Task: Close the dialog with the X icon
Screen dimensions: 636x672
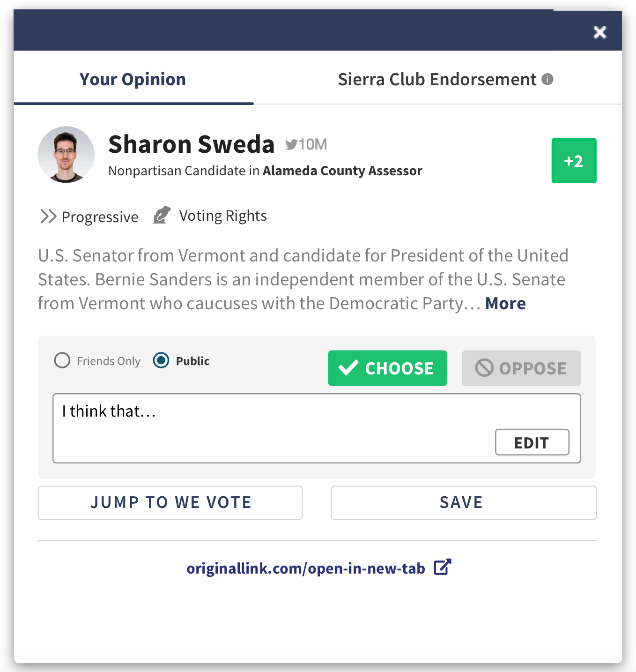Action: (599, 32)
